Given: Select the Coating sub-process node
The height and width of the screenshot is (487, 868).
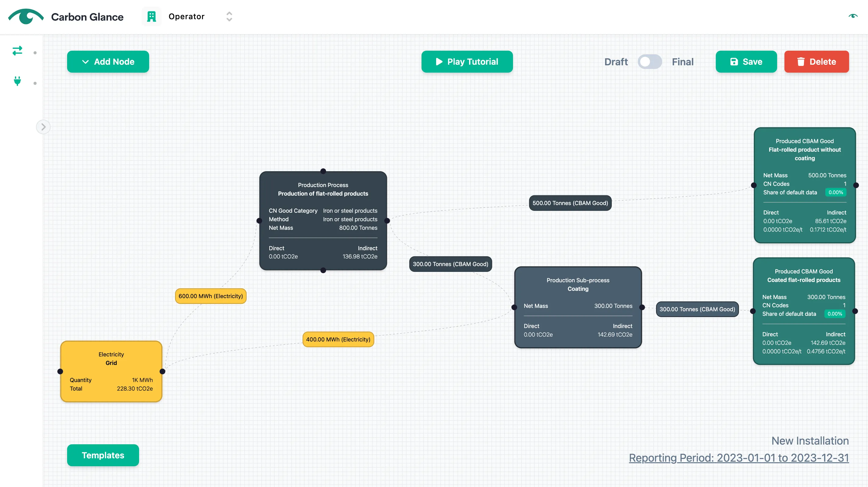Looking at the screenshot, I should coord(578,307).
